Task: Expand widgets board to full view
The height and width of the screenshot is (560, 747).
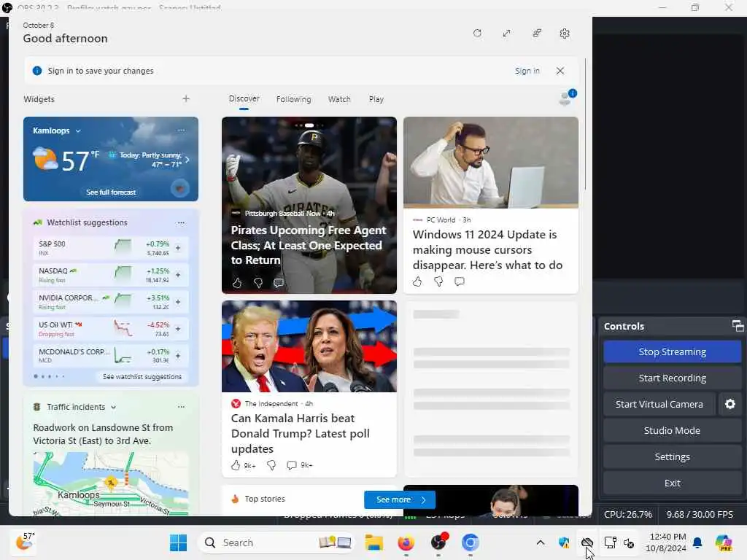Action: pos(506,34)
